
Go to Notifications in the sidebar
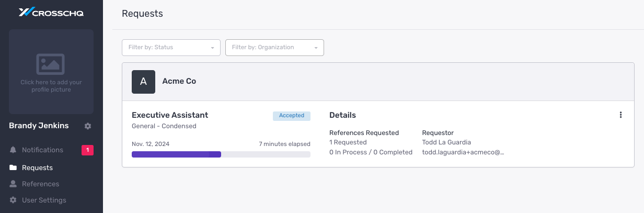[42, 150]
